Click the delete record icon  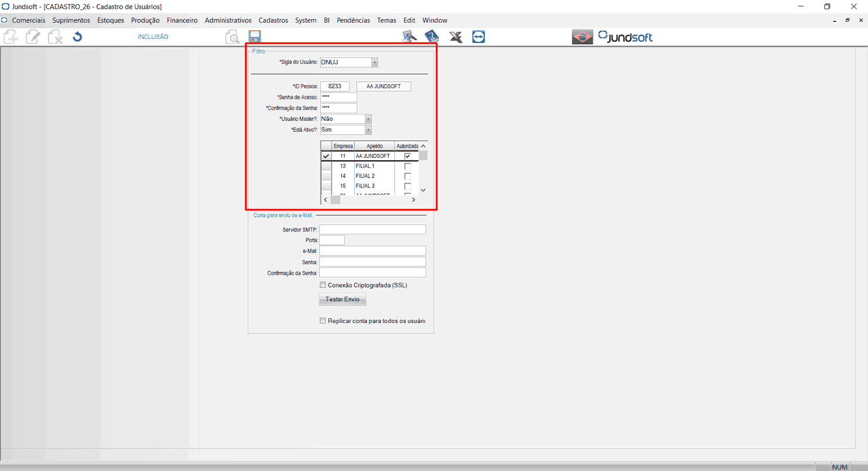tap(55, 37)
